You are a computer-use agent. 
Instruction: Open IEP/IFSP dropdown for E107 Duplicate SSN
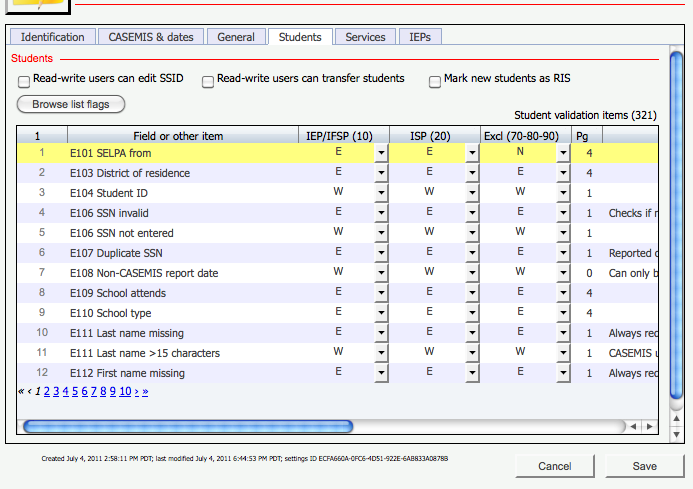point(380,253)
